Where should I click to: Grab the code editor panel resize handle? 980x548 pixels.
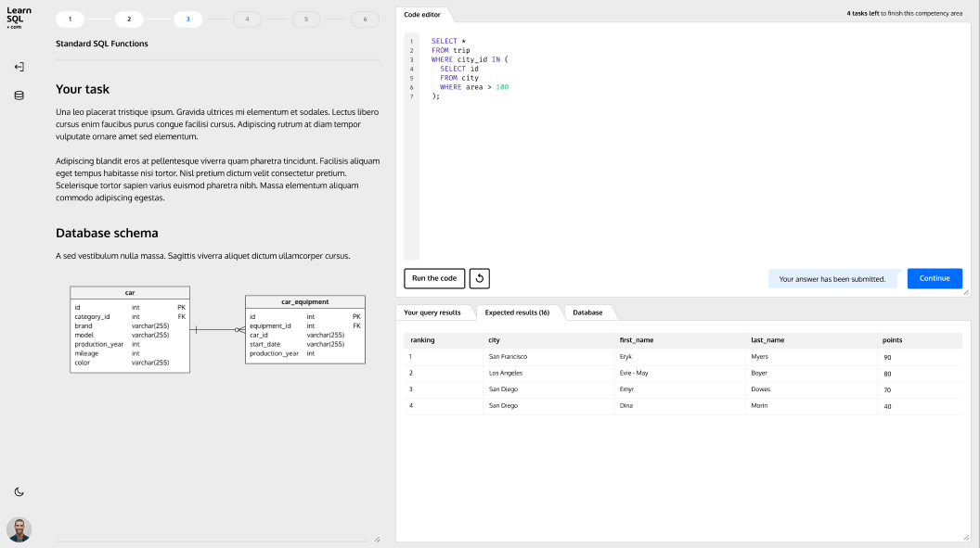tap(966, 292)
